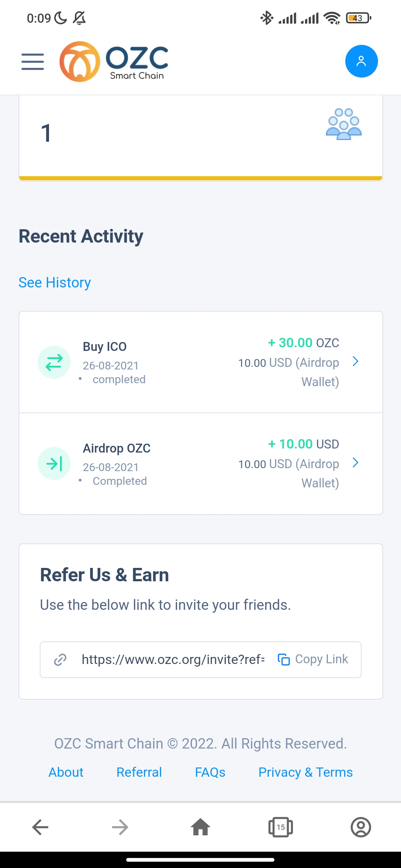Screen dimensions: 401x868
Task: Copy the referral invite link
Action: coord(313,659)
